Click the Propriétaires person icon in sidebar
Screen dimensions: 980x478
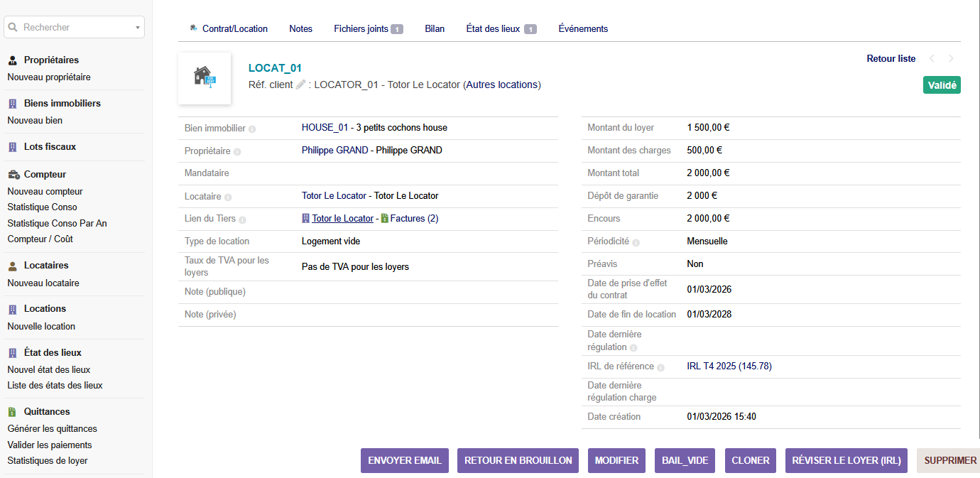point(12,60)
